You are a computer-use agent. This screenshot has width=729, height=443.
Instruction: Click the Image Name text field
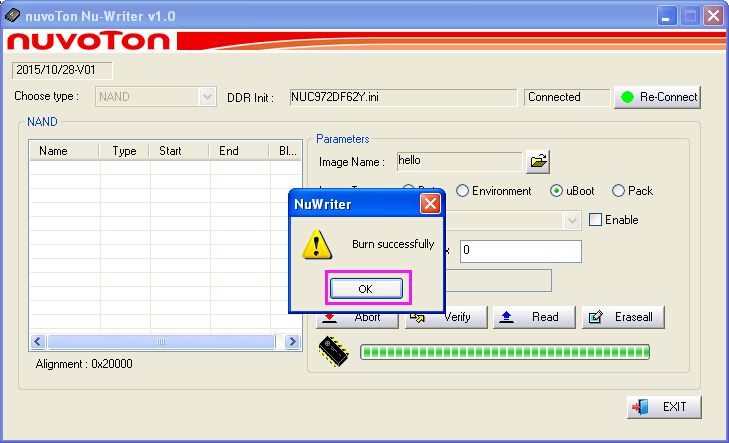[x=458, y=161]
